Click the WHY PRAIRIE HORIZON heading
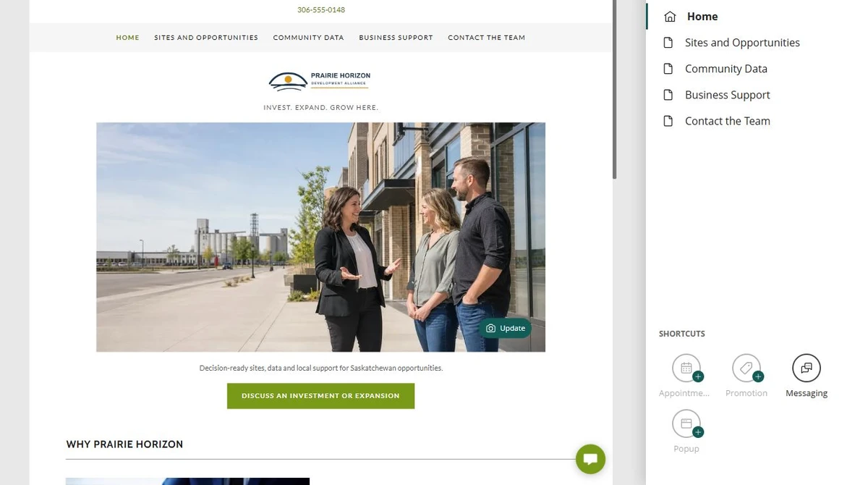Screen dimensions: 868x485 pyautogui.click(x=124, y=444)
